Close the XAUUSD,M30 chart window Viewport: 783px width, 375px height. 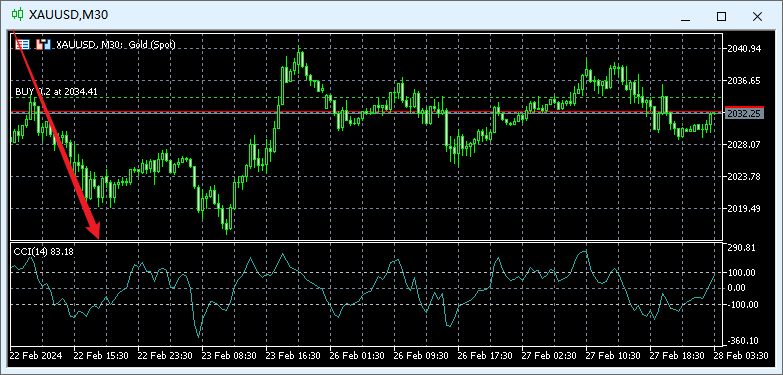coord(757,16)
